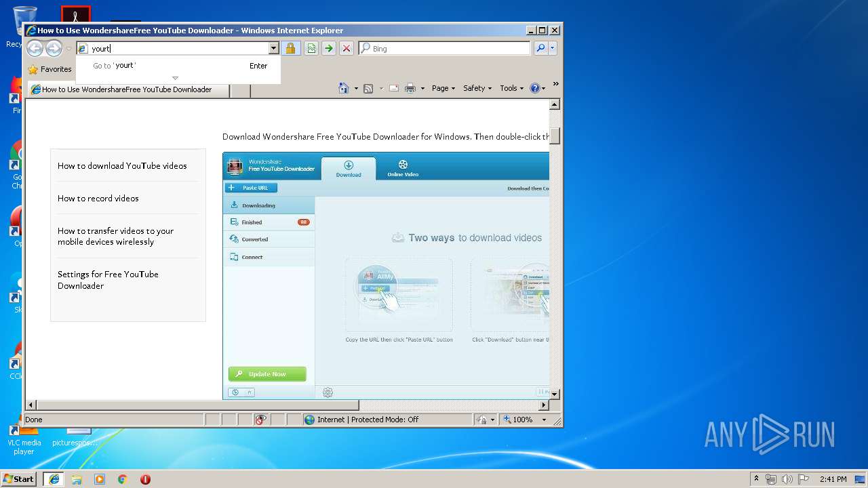Expand the autocomplete suggestions chevron
The width and height of the screenshot is (868, 488).
click(x=175, y=78)
